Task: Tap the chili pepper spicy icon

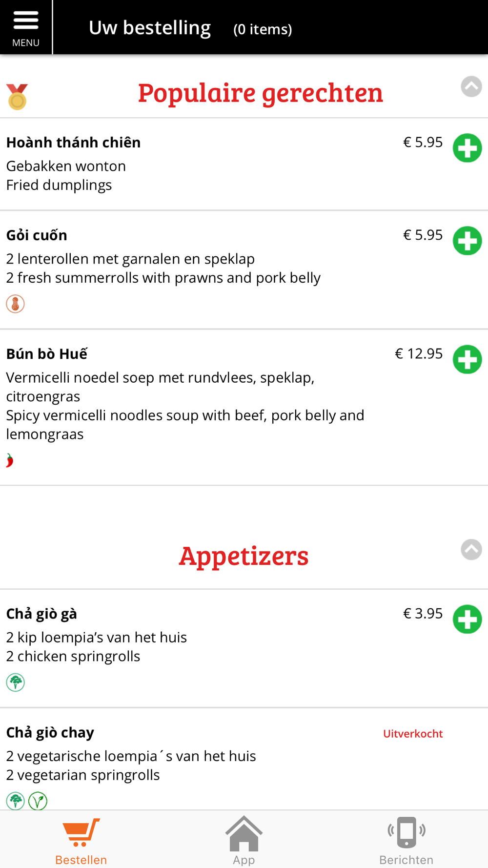Action: point(10,460)
